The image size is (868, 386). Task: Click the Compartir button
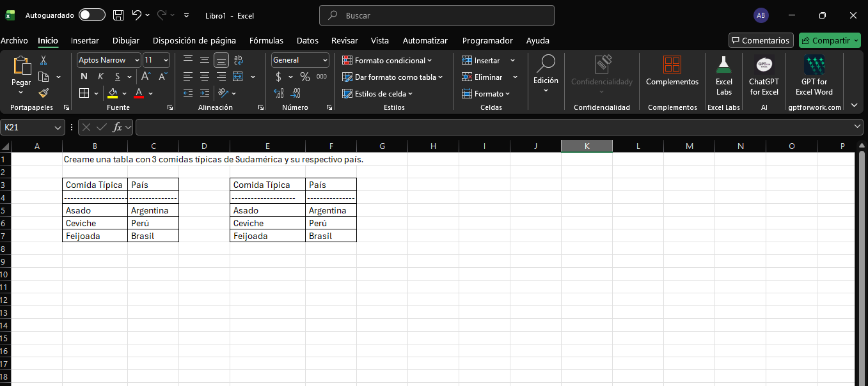[830, 40]
